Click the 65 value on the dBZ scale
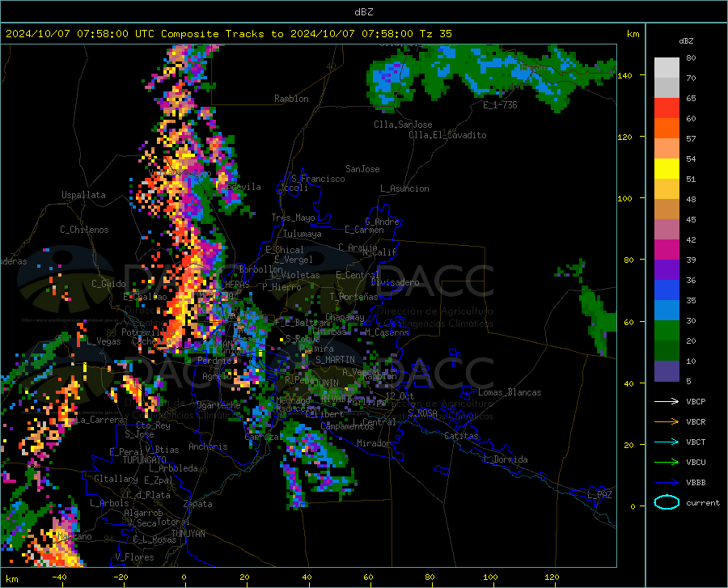This screenshot has width=728, height=588. pyautogui.click(x=691, y=99)
